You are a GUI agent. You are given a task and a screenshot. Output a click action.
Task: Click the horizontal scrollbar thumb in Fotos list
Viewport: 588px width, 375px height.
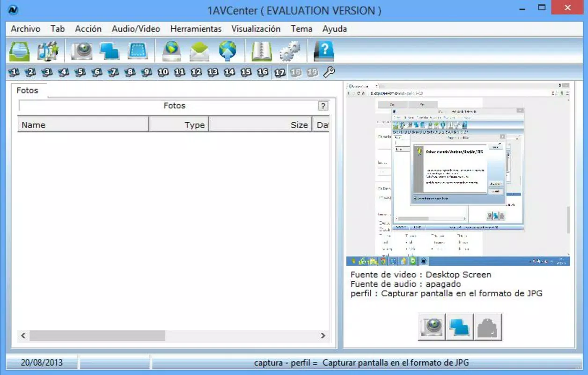pos(97,336)
